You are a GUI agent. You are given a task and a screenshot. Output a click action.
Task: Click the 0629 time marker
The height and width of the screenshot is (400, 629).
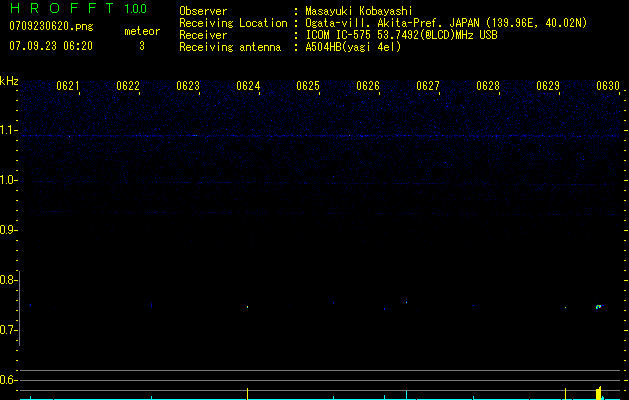pyautogui.click(x=548, y=86)
